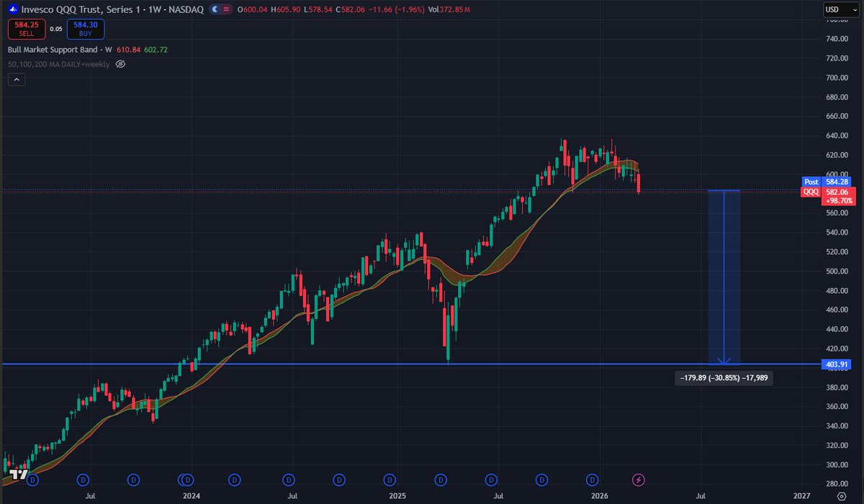Click the 2027 label on the time axis
This screenshot has height=504, width=864.
[x=801, y=496]
